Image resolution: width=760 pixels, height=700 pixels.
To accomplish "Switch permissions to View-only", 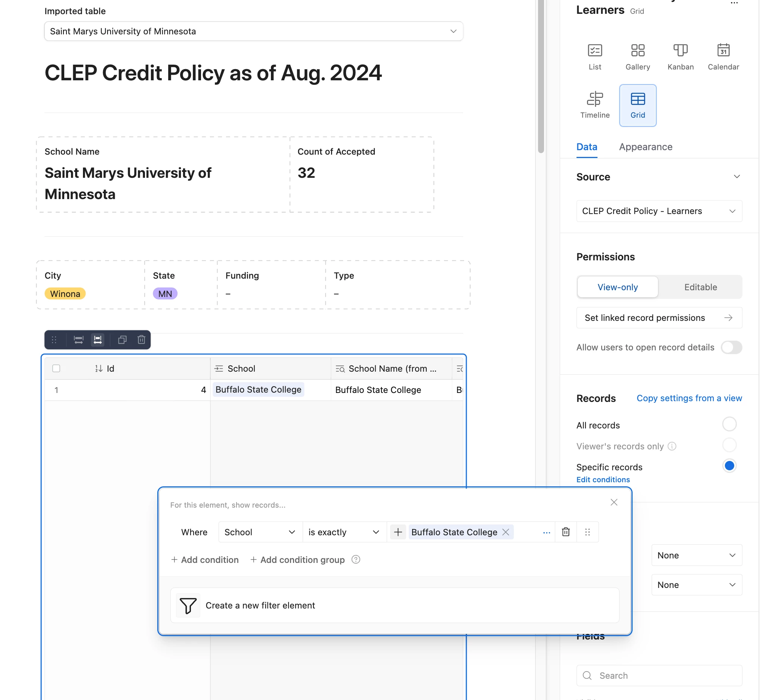I will coord(617,287).
